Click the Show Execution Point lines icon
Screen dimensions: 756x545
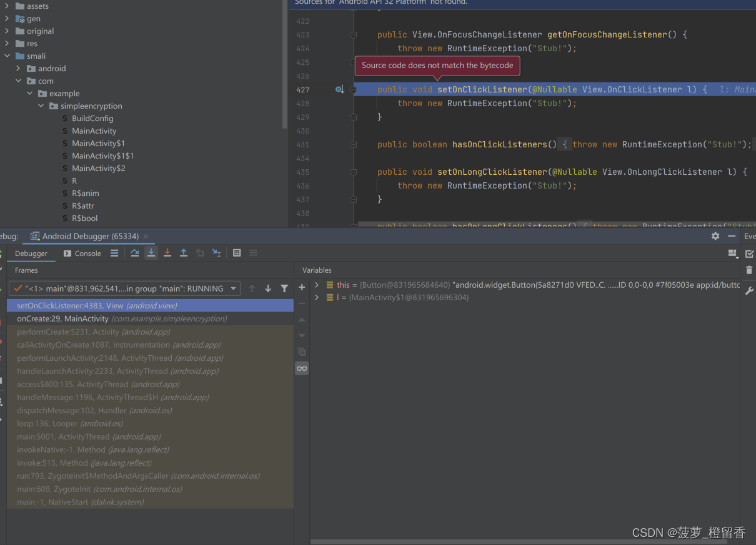tap(114, 253)
